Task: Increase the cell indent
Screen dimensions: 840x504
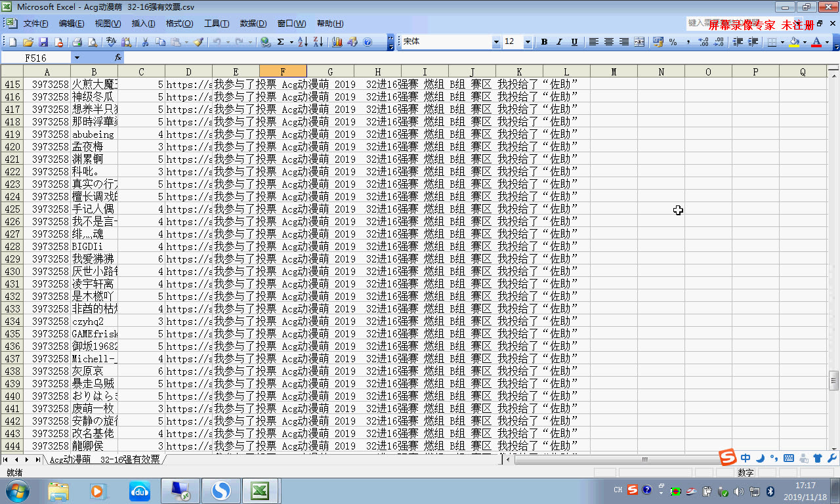Action: point(753,42)
